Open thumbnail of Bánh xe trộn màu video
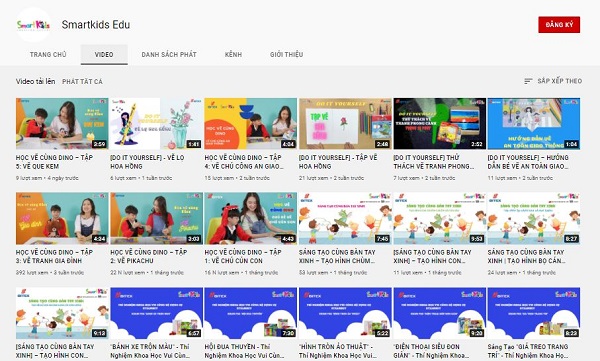Image resolution: width=600 pixels, height=361 pixels. point(157,313)
